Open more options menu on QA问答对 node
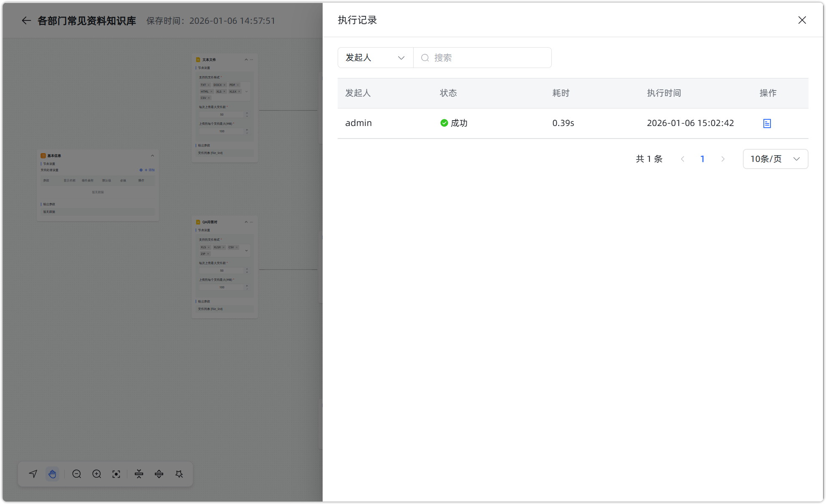826x504 pixels. [x=251, y=222]
